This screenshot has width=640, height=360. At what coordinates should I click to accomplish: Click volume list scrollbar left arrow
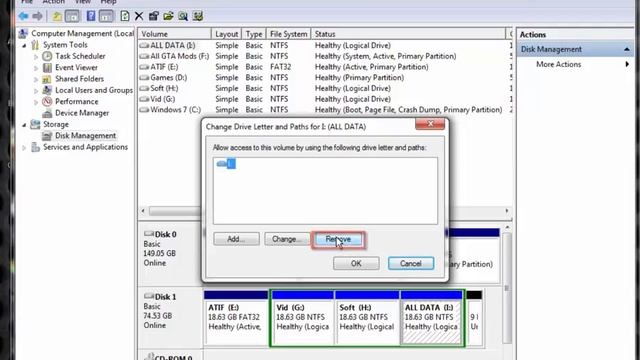click(x=143, y=211)
